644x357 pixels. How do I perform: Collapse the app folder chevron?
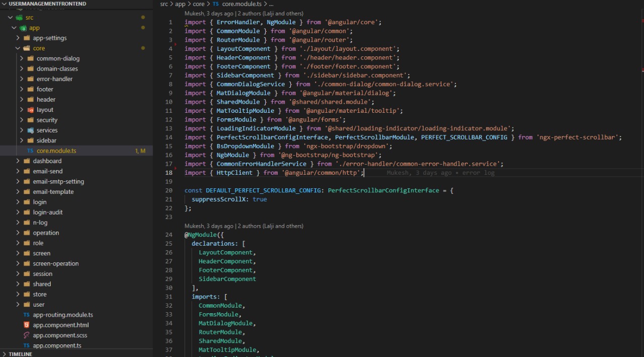click(15, 28)
